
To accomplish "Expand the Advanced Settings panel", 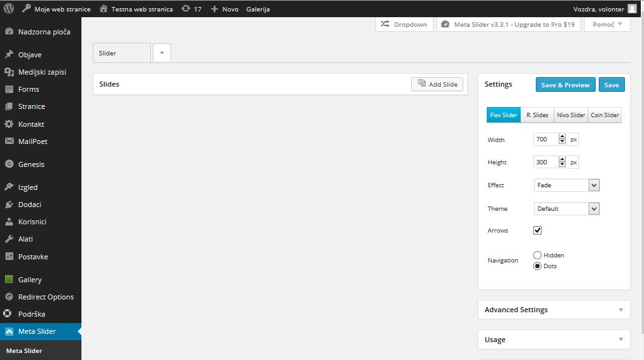I will point(554,310).
